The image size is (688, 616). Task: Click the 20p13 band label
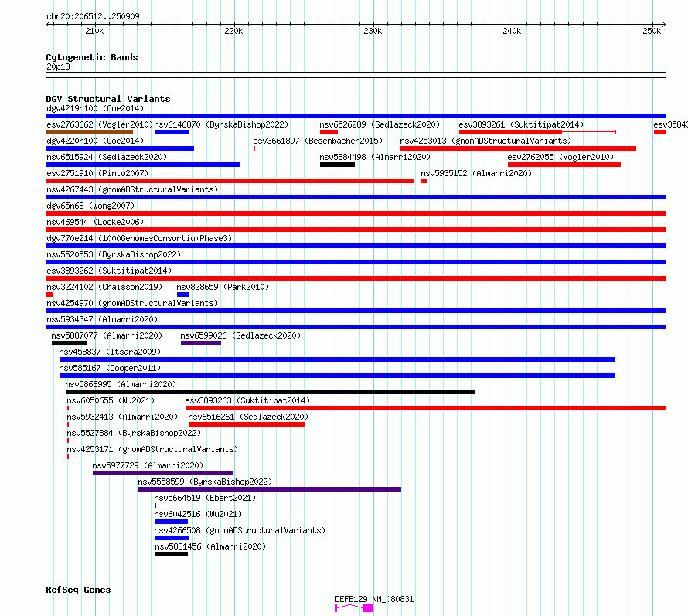[58, 66]
